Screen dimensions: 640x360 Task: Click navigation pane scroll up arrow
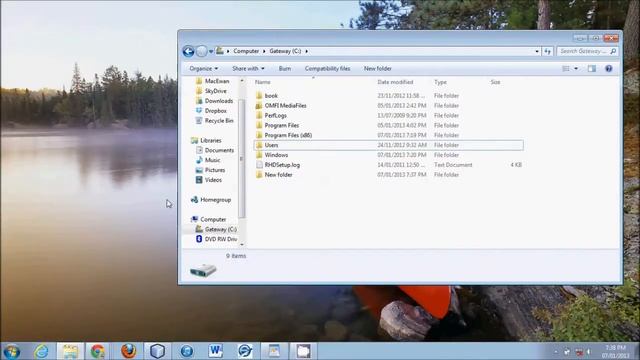242,81
